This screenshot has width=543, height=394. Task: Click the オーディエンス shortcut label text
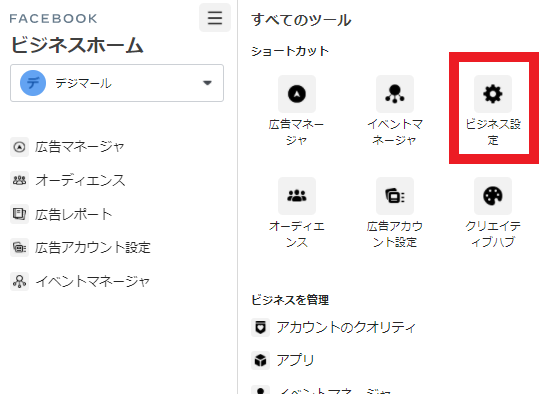(x=297, y=234)
